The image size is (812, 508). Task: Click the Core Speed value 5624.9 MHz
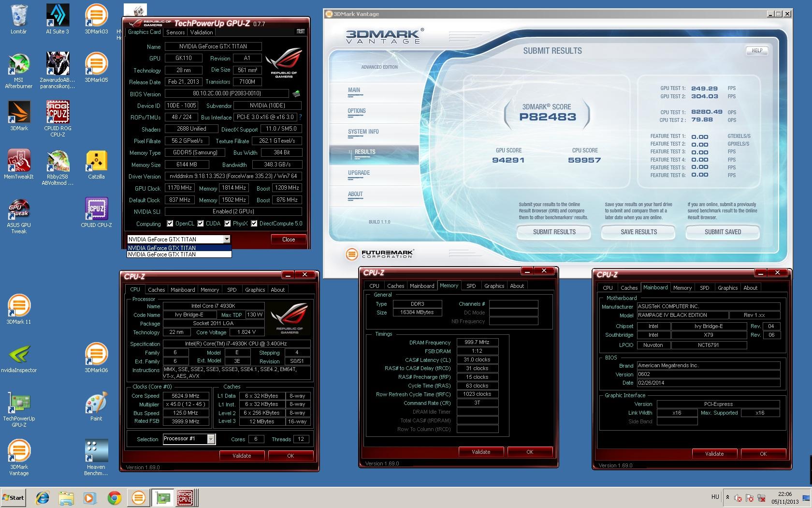tap(186, 396)
